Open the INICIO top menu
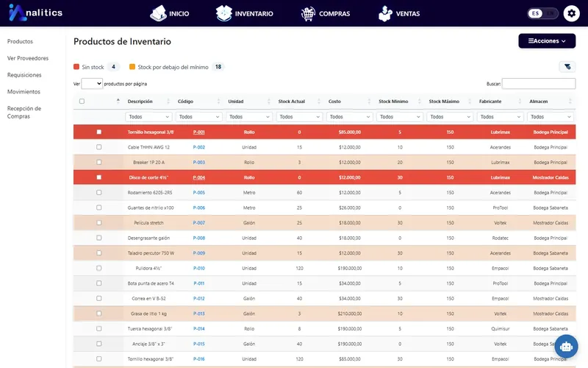 pyautogui.click(x=170, y=13)
